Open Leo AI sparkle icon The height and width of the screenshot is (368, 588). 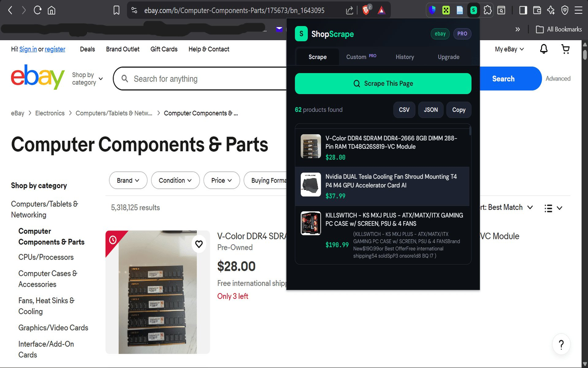[x=551, y=10]
